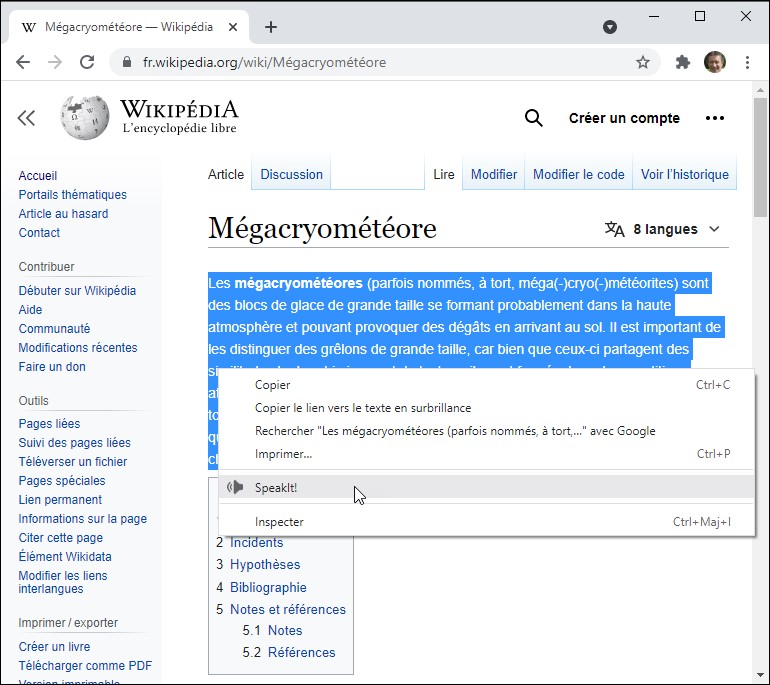
Task: Open the Chrome extensions puzzle icon
Action: [683, 62]
